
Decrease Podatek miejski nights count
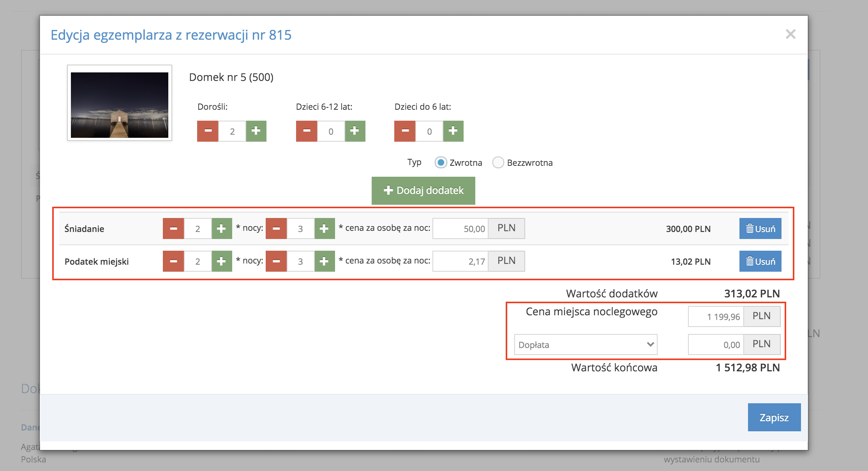click(x=276, y=261)
